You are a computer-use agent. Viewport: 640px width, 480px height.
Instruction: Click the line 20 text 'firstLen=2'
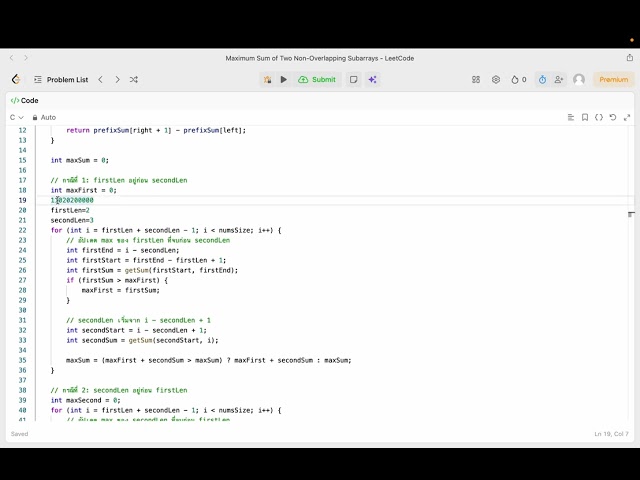(70, 210)
